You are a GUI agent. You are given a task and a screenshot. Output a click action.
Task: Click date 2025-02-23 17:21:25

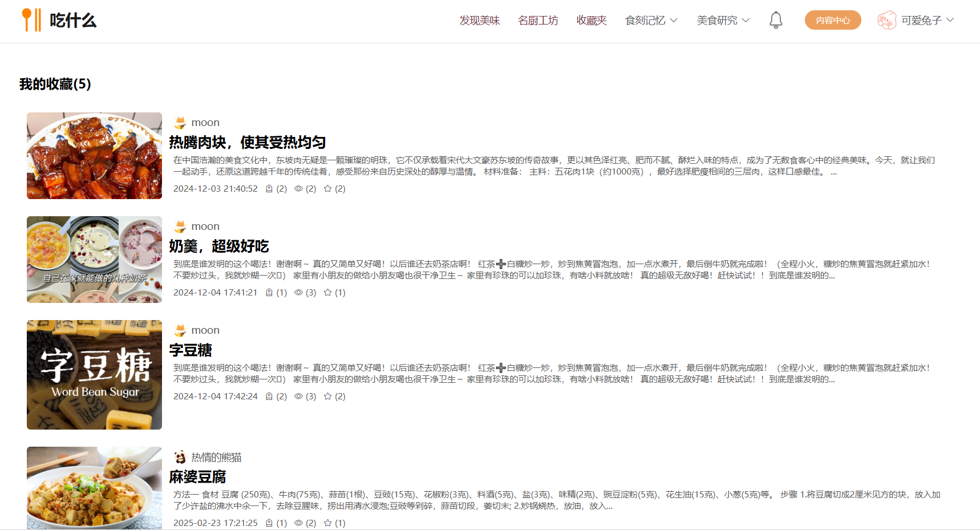coord(216,523)
